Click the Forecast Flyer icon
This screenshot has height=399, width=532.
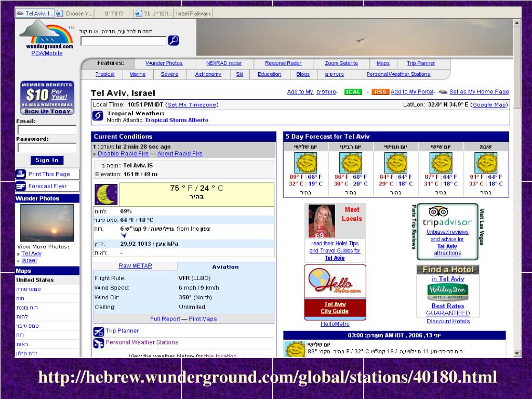pos(20,186)
